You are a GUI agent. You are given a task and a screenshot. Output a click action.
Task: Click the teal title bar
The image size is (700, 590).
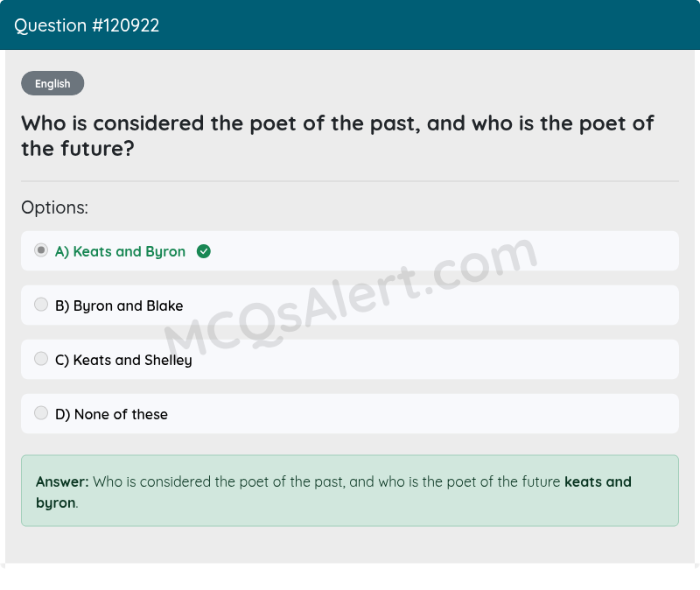click(x=350, y=25)
